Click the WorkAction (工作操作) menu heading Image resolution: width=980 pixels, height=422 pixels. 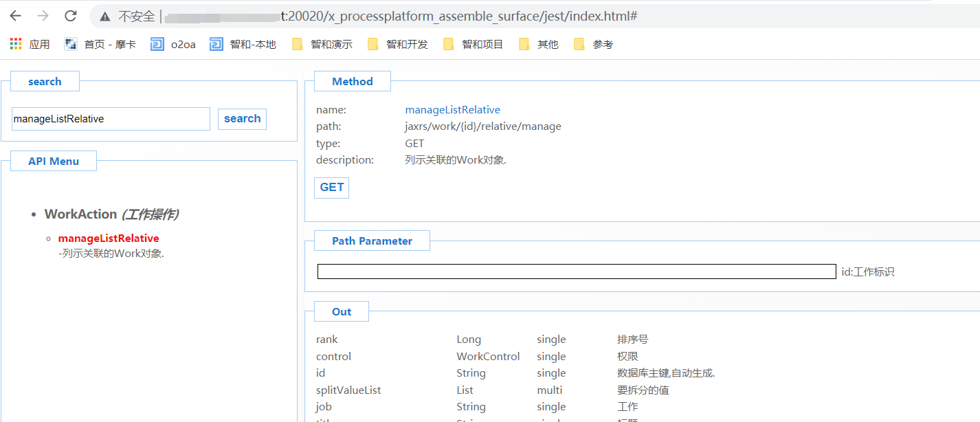(x=111, y=214)
